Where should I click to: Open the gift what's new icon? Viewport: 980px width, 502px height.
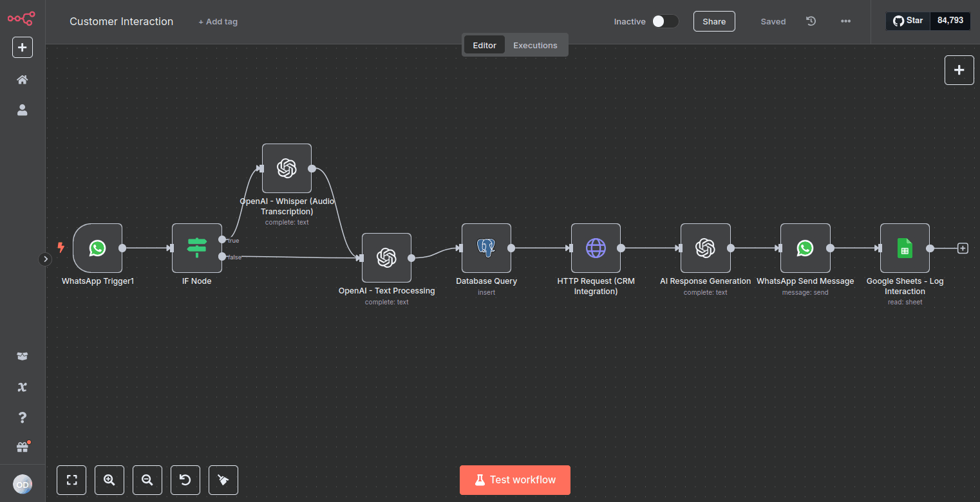coord(23,447)
